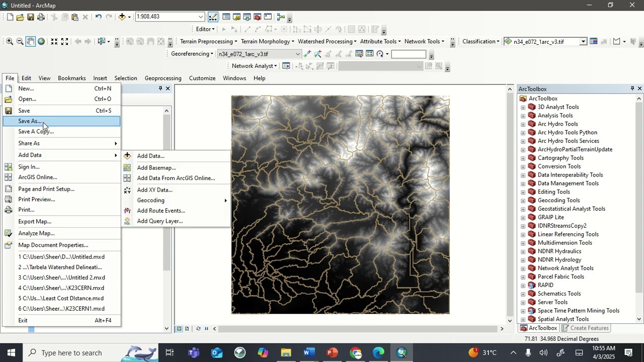Open the ArcToolbox red toolbox icon

pos(257,17)
